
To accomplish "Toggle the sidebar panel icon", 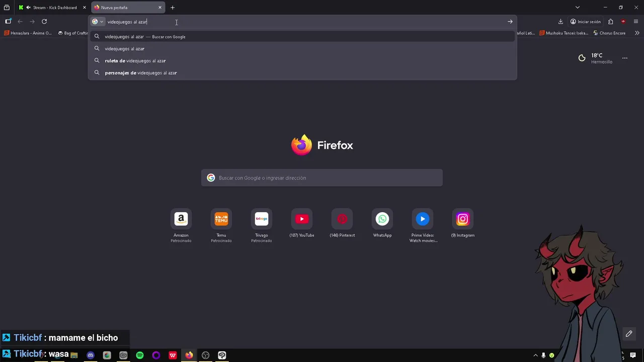I will point(8,22).
